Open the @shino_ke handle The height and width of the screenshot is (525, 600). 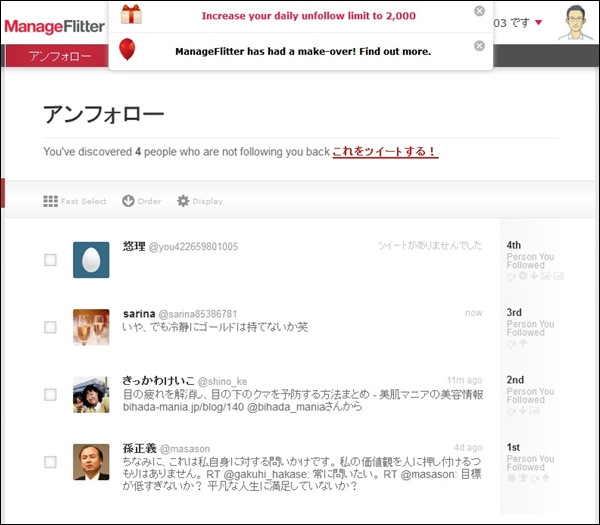pos(222,382)
